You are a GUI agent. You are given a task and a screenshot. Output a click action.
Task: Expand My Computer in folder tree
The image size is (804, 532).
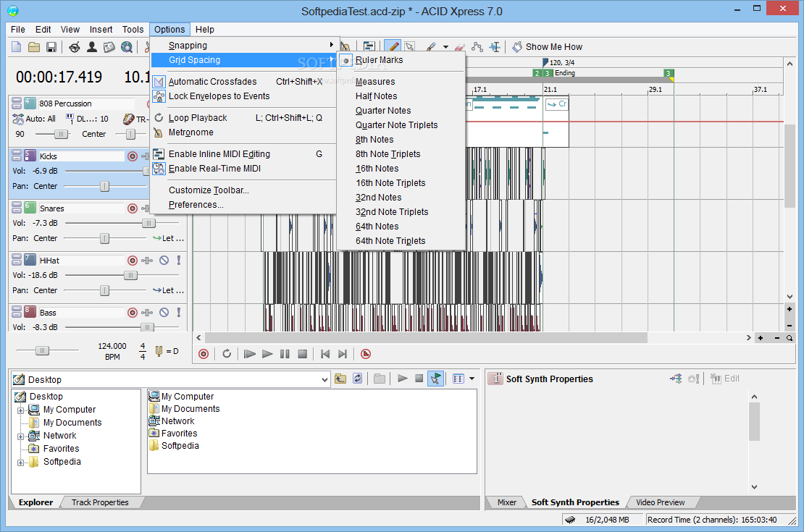[x=20, y=410]
